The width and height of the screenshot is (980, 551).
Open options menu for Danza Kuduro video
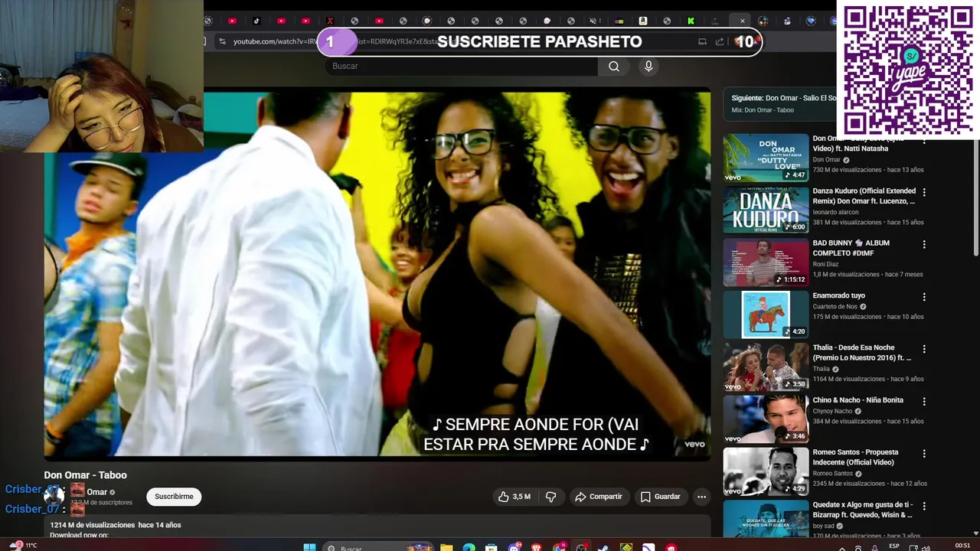(x=924, y=192)
